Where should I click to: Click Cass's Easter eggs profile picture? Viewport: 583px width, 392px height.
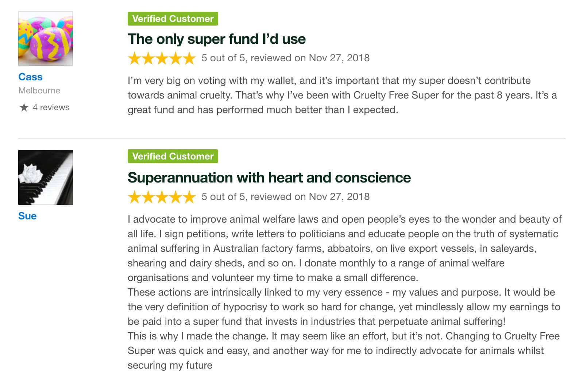[46, 38]
